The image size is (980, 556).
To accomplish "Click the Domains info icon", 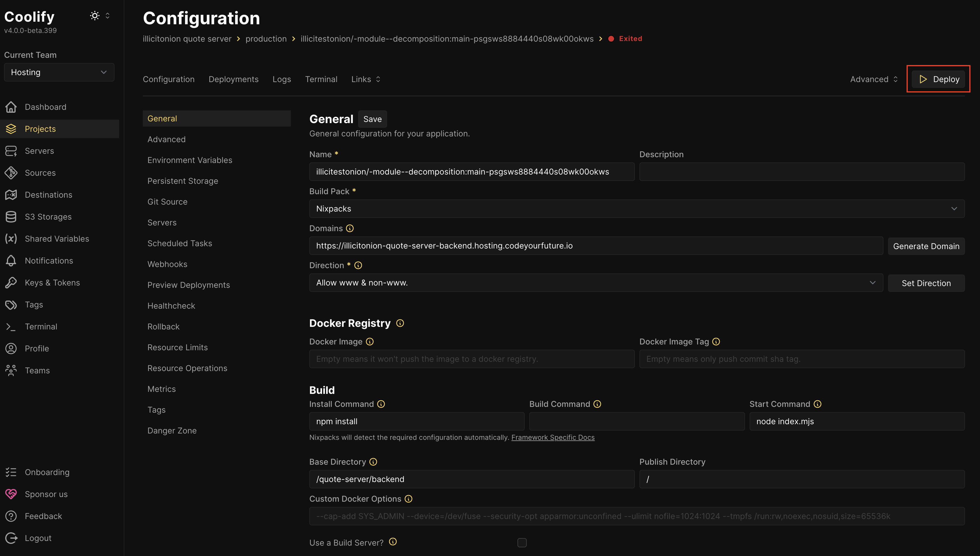I will (x=350, y=228).
